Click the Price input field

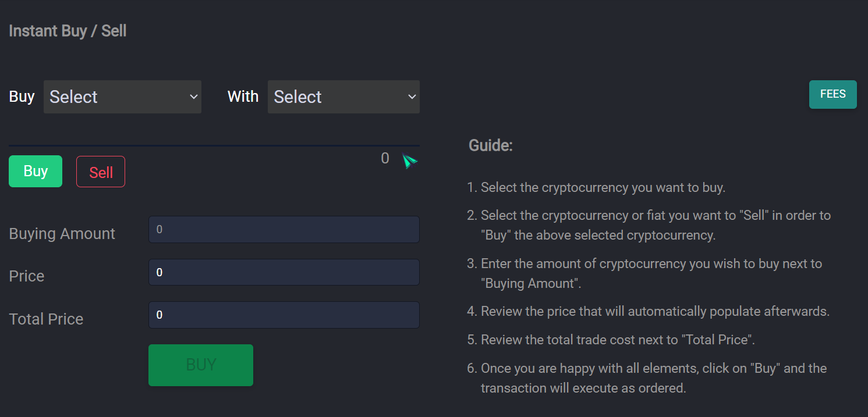[x=284, y=272]
